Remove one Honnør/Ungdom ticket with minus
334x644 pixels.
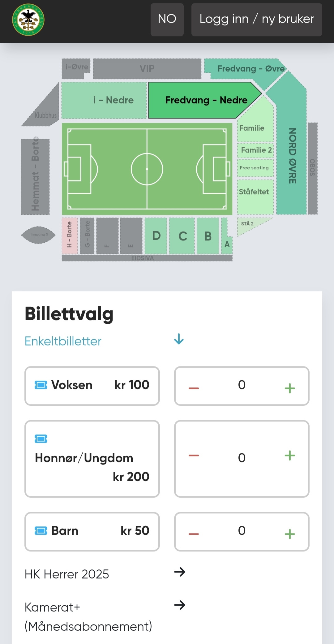(194, 455)
